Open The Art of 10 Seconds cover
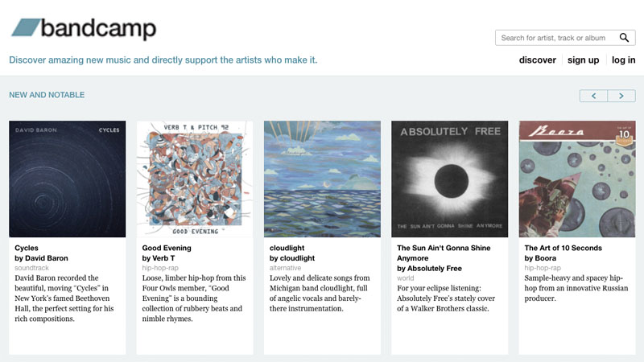Viewport: 644px width, 362px height. click(x=577, y=179)
